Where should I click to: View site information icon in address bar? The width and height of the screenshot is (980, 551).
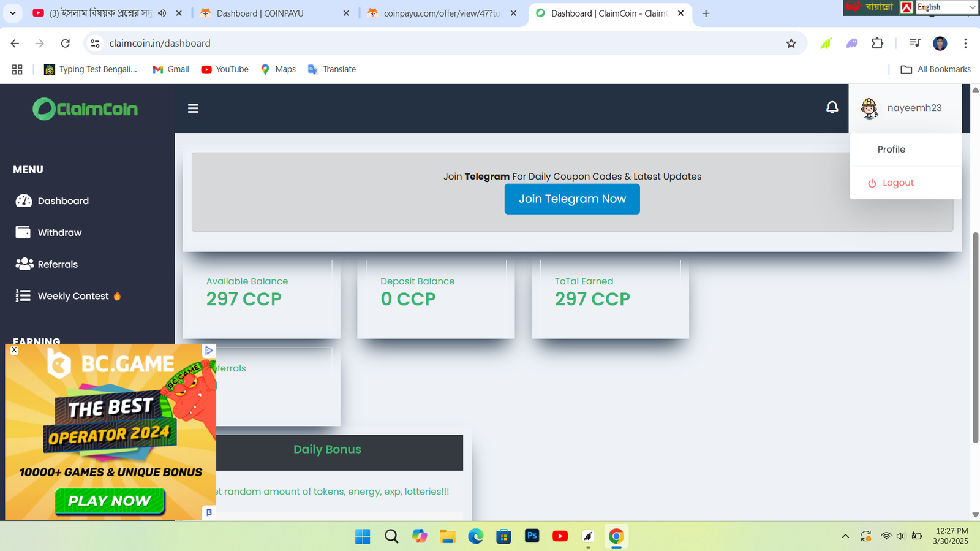pos(95,43)
